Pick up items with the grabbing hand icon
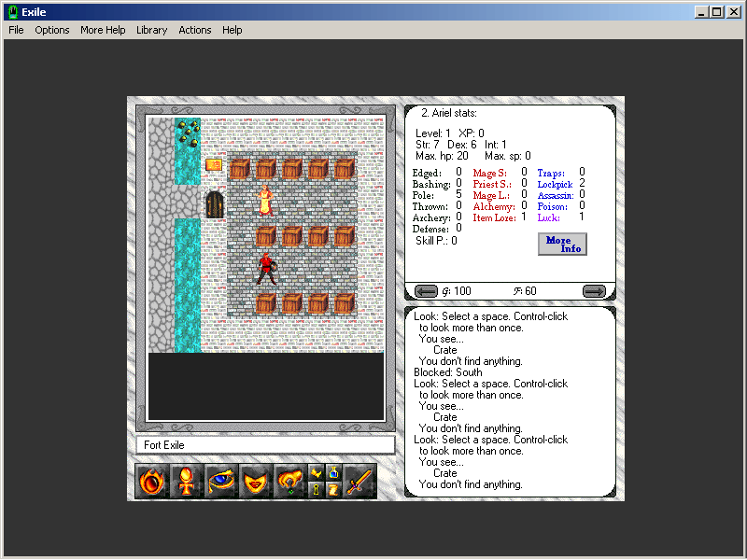This screenshot has height=560, width=747. coord(290,482)
